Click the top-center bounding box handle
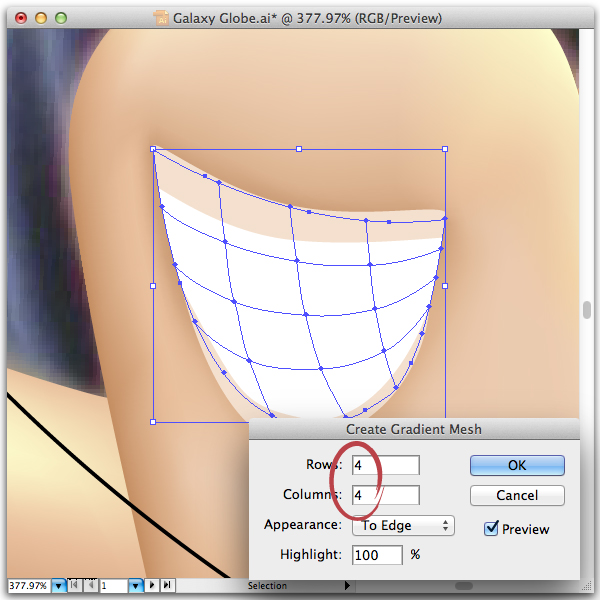The width and height of the screenshot is (600, 600). point(299,149)
